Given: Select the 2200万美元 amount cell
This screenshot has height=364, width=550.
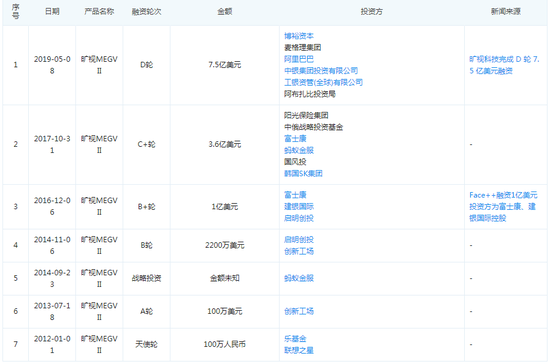Looking at the screenshot, I should (x=225, y=245).
